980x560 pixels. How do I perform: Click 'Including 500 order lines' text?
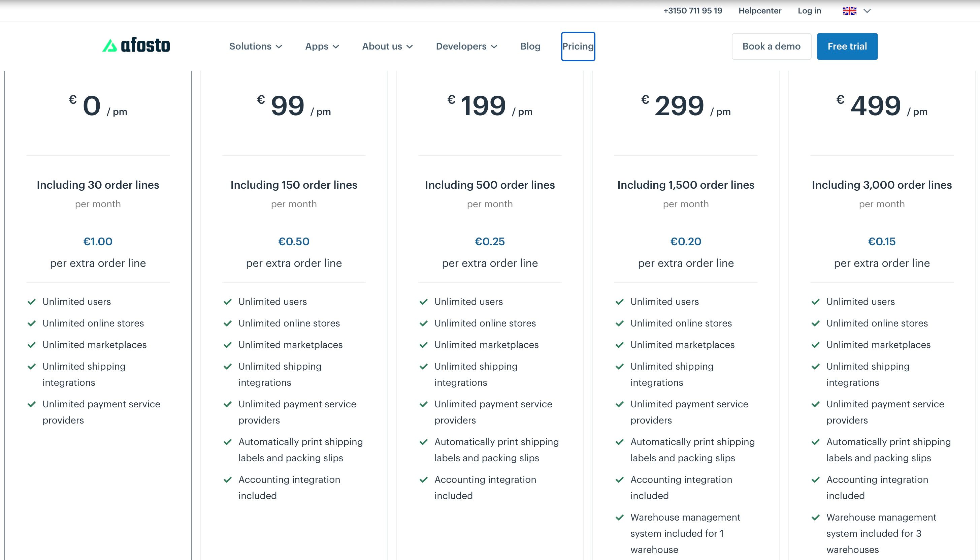click(x=490, y=185)
